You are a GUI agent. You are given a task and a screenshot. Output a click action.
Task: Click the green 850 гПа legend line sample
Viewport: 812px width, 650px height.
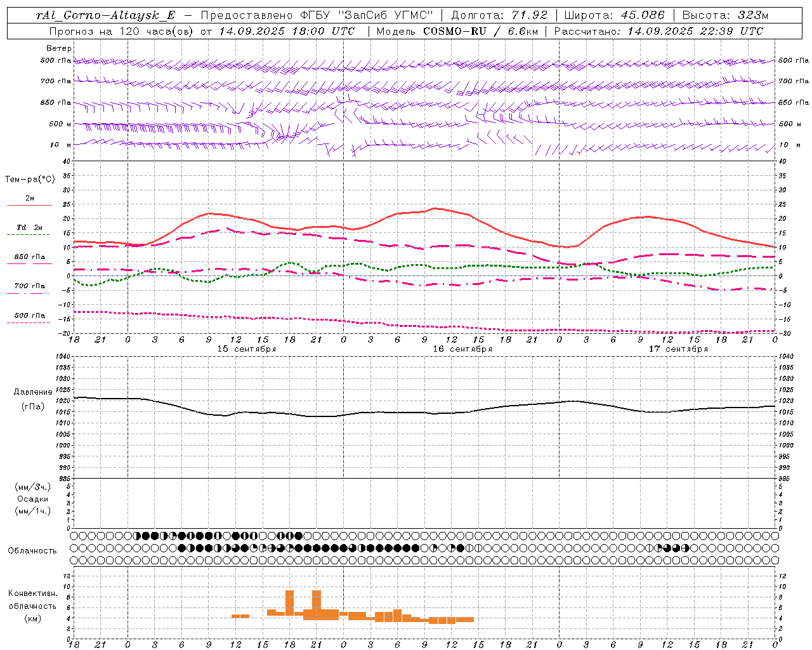coord(29,264)
